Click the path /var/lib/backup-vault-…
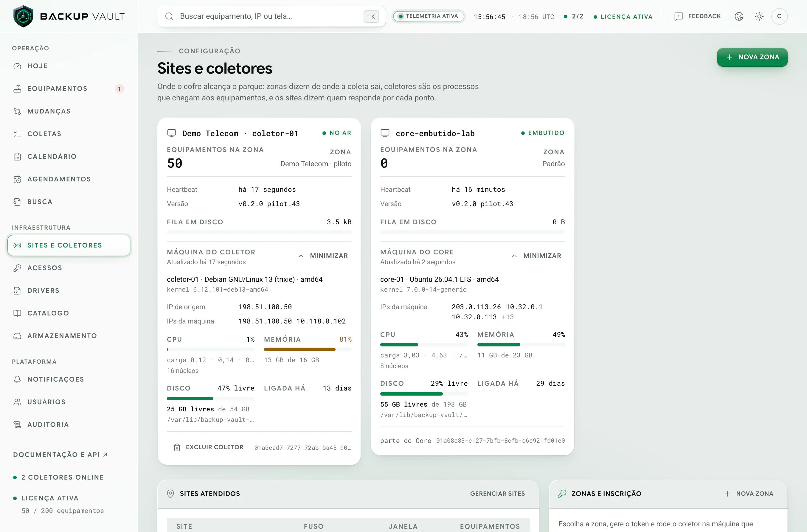This screenshot has height=532, width=807. (x=210, y=420)
